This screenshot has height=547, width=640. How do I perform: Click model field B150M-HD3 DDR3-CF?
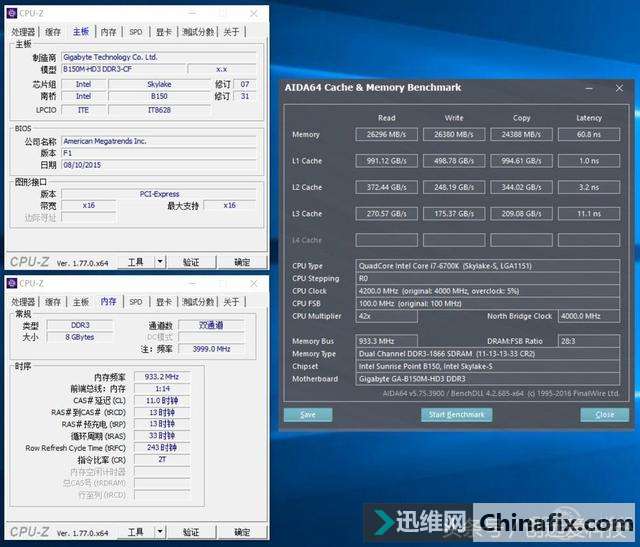pyautogui.click(x=124, y=69)
